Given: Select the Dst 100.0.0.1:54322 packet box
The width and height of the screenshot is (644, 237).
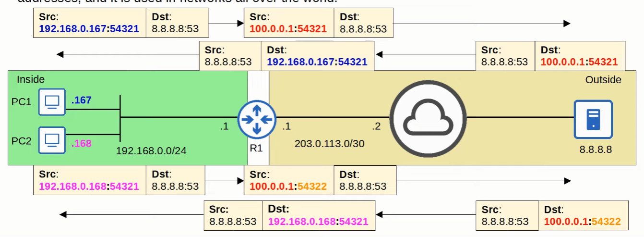Looking at the screenshot, I should click(583, 215).
